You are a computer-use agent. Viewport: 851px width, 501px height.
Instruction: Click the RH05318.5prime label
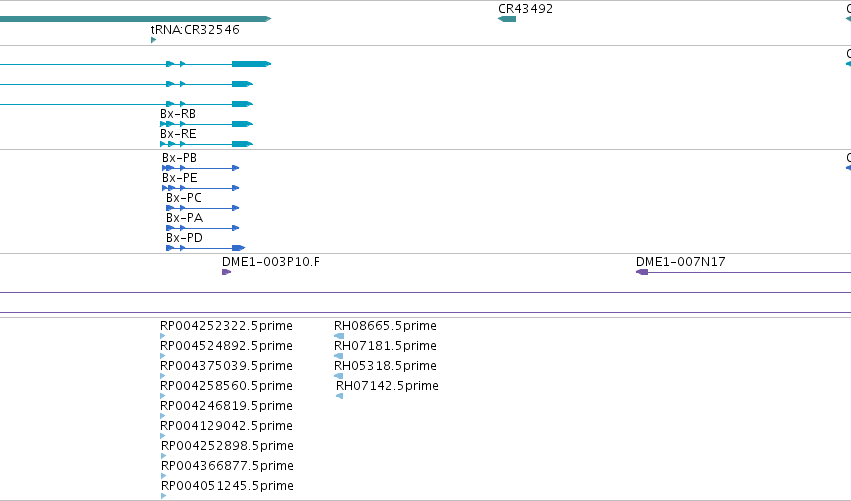click(x=385, y=366)
